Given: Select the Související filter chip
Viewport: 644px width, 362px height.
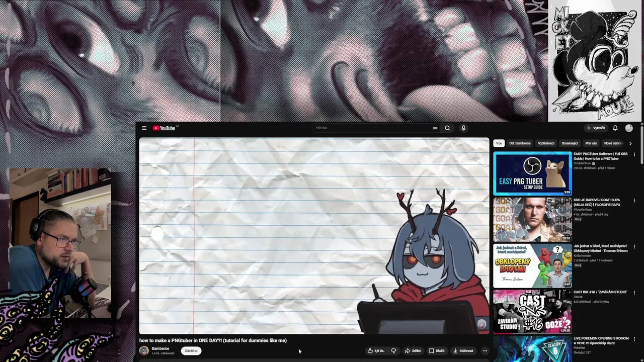Looking at the screenshot, I should click(570, 143).
